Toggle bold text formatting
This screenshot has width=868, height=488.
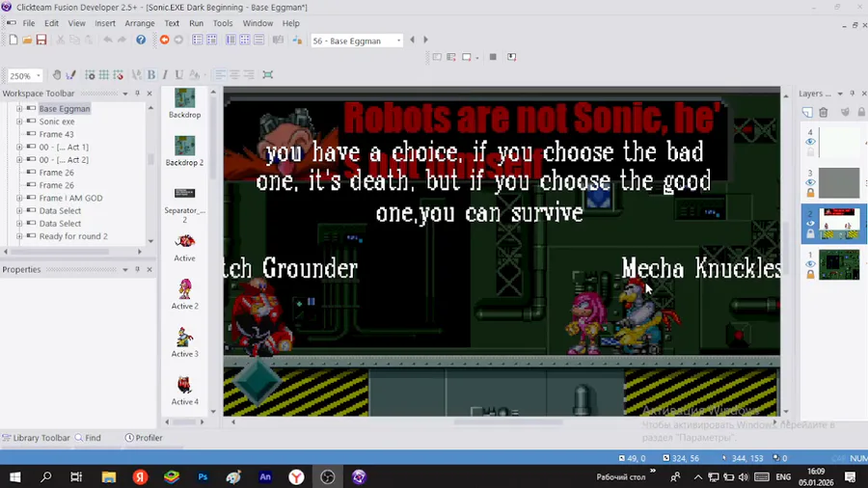tap(151, 74)
